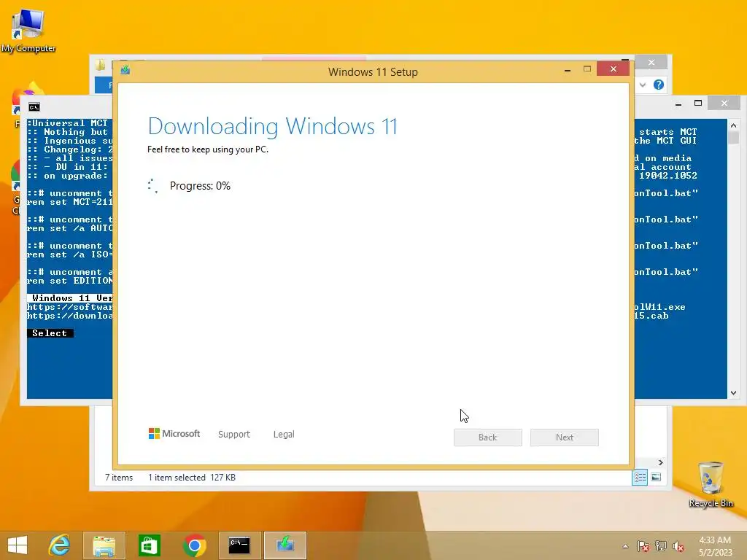Click the 1 item selected status text

(x=177, y=478)
